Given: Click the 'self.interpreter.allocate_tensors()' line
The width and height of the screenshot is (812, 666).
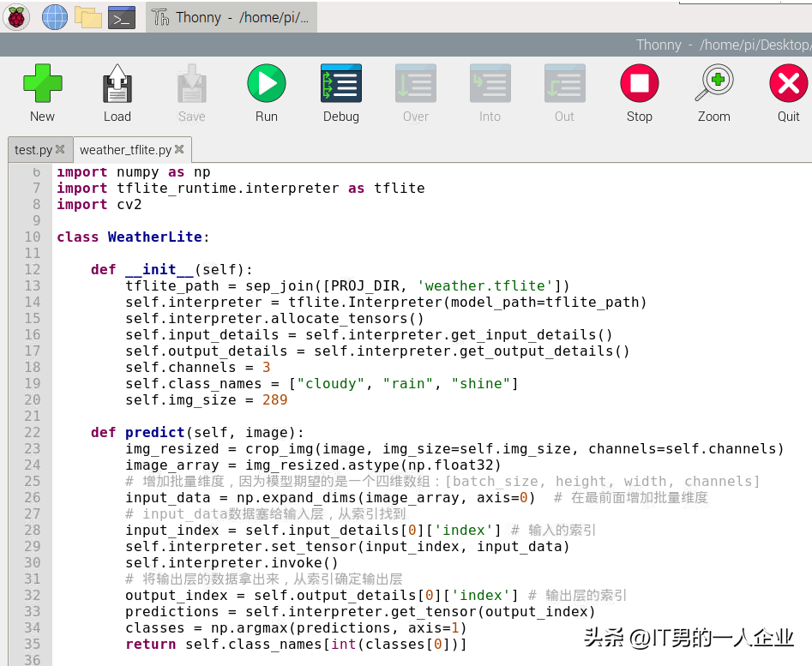Looking at the screenshot, I should click(274, 318).
